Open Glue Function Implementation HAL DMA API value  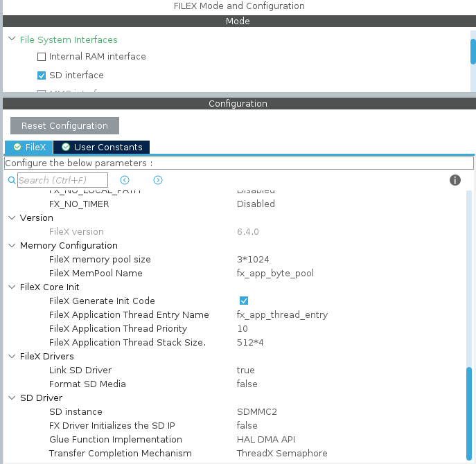click(266, 440)
